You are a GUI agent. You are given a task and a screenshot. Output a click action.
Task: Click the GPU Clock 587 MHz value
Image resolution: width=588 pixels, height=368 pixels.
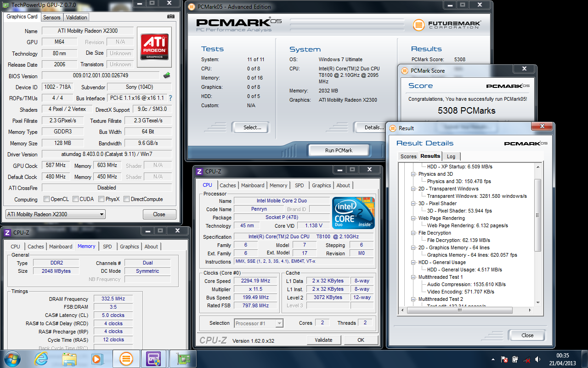[56, 165]
